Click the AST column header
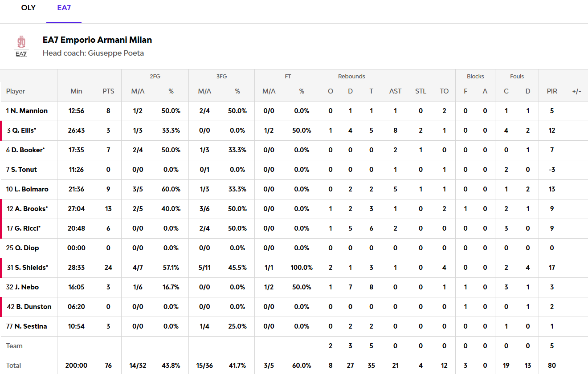Image resolution: width=588 pixels, height=374 pixels. (395, 91)
